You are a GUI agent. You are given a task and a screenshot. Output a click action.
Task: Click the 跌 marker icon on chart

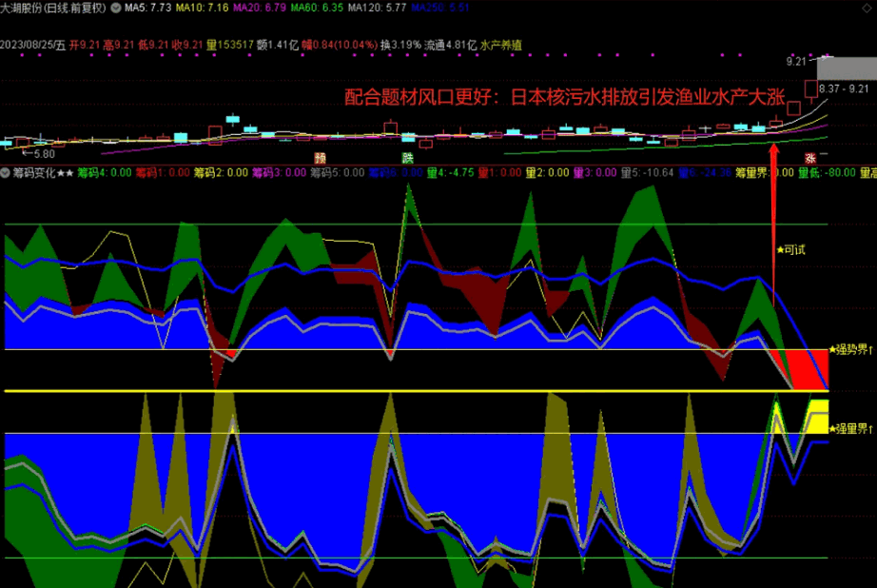pyautogui.click(x=408, y=158)
